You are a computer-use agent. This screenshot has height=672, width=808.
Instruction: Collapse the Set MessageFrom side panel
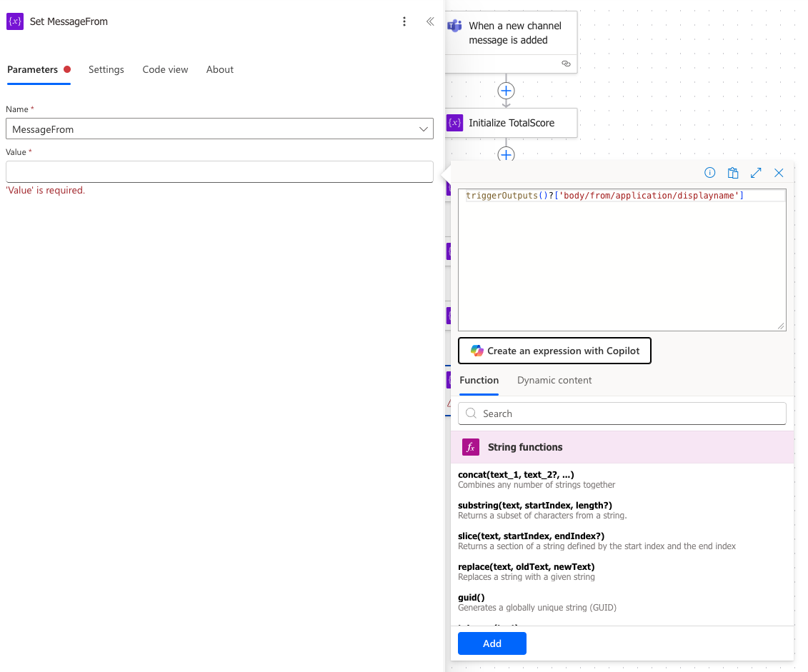430,21
